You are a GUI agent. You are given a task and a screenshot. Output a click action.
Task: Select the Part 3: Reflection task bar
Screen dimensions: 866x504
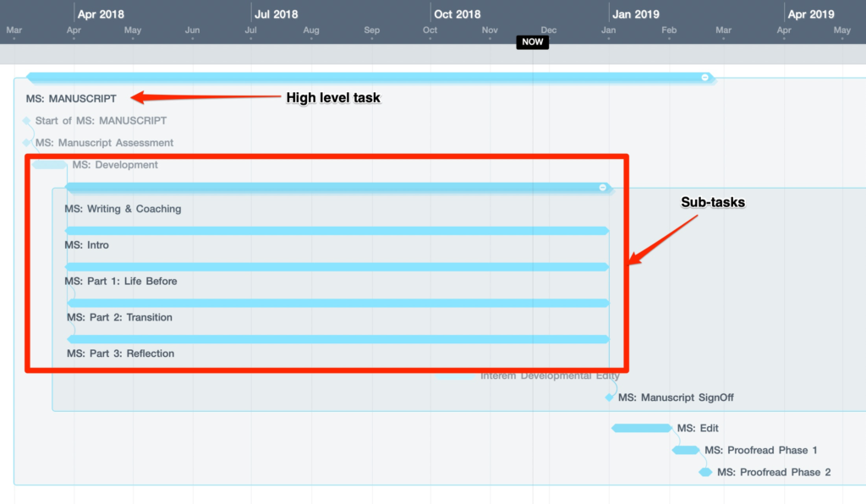pos(338,339)
